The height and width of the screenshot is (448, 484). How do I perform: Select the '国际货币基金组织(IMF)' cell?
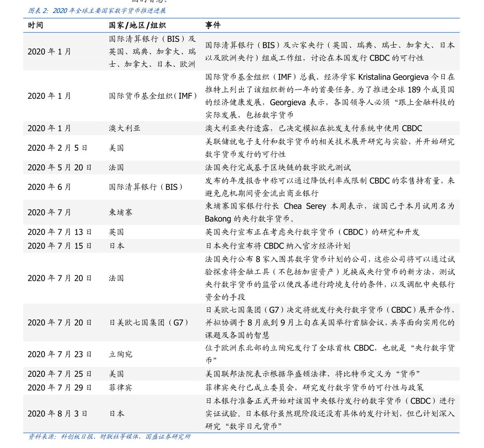click(x=153, y=96)
